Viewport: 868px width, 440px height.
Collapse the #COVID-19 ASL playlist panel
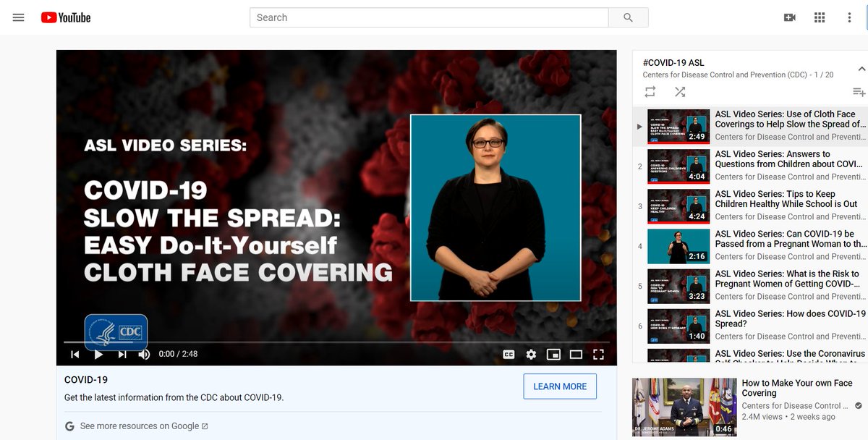pyautogui.click(x=861, y=69)
